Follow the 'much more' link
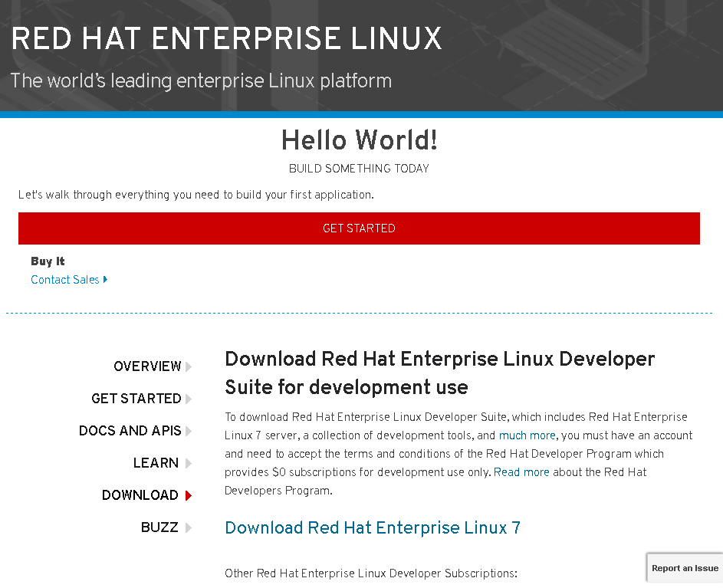Viewport: 723px width, 588px height. pos(527,435)
